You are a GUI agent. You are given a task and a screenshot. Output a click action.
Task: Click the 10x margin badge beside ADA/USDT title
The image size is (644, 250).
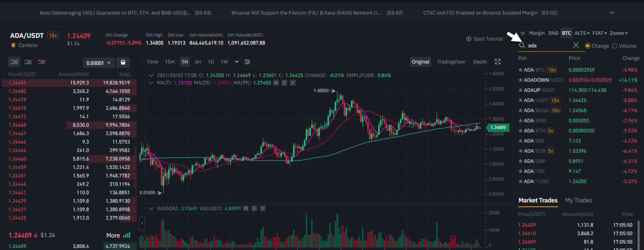coord(53,35)
